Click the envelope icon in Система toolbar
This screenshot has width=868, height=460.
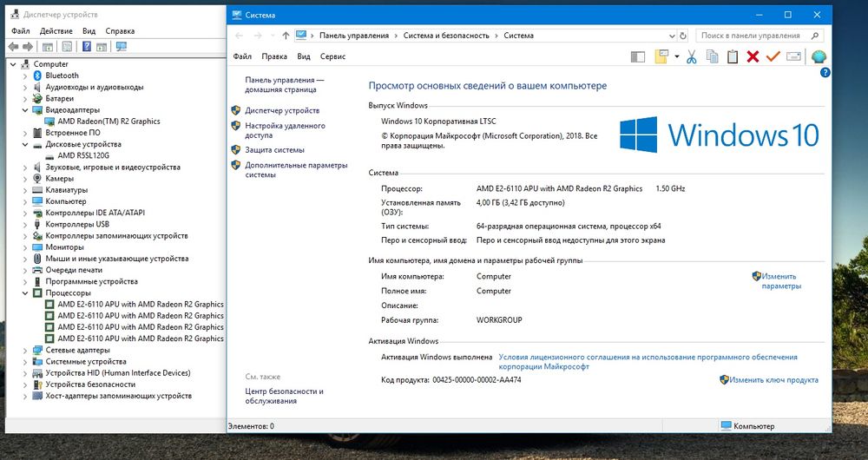[x=793, y=56]
